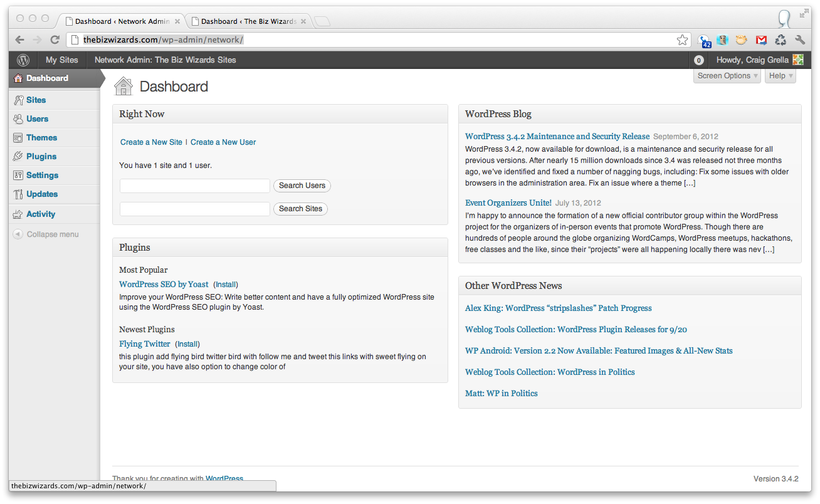Screen dimensions: 820x504
Task: Click the Create a New Site link
Action: pos(151,142)
